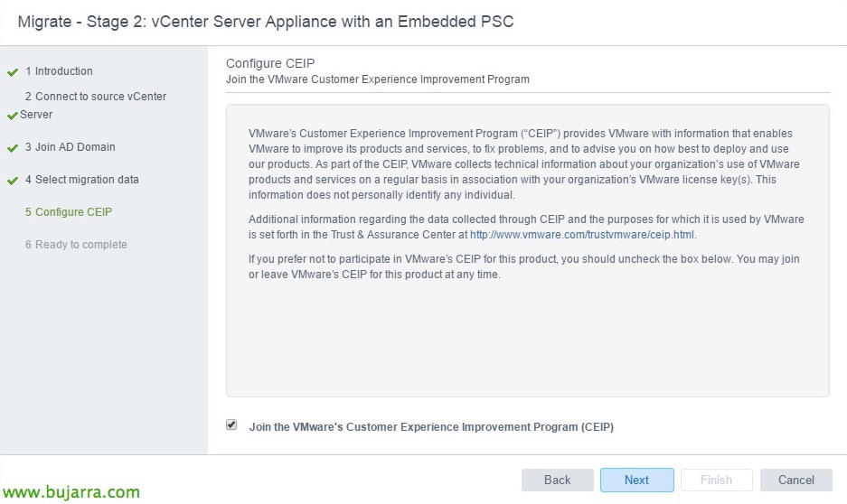
Task: Jump to step 4 Select migration data
Action: pos(81,180)
